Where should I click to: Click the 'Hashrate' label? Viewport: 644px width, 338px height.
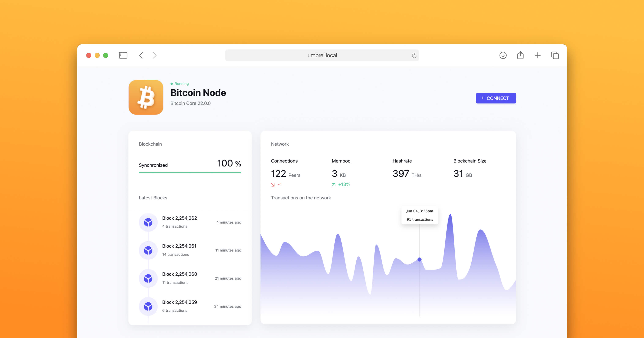[x=402, y=161]
